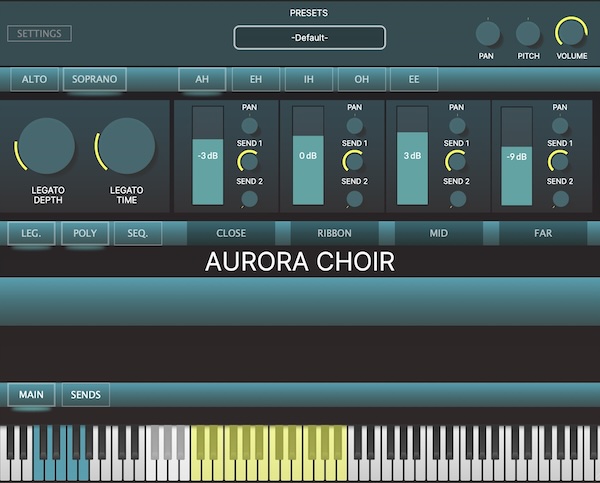
Task: Toggle the CLOSE microphone button
Action: click(x=231, y=233)
